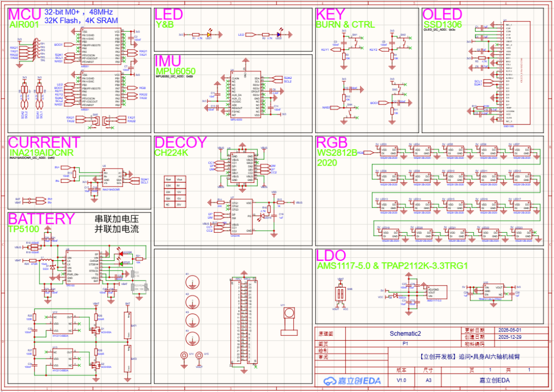This screenshot has height=392, width=554.
Task: Select the FPC connector symbol in bottom panel
Action: pyautogui.click(x=244, y=321)
